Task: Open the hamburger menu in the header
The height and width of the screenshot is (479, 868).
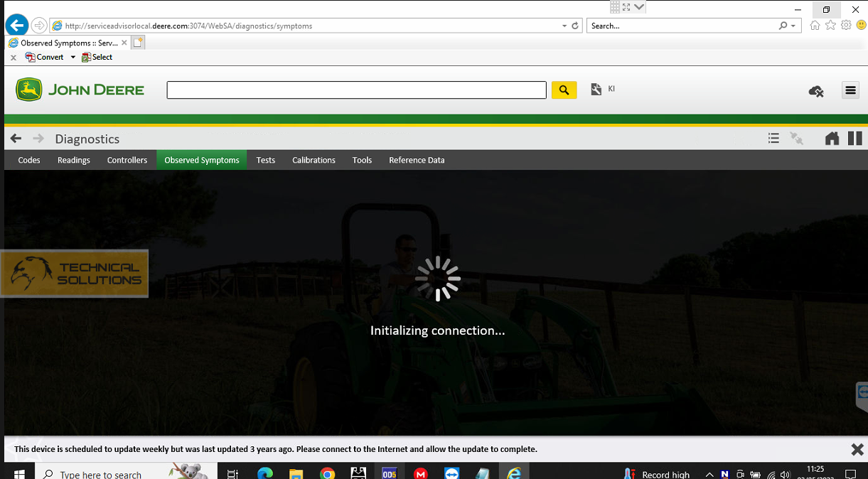Action: pos(850,90)
